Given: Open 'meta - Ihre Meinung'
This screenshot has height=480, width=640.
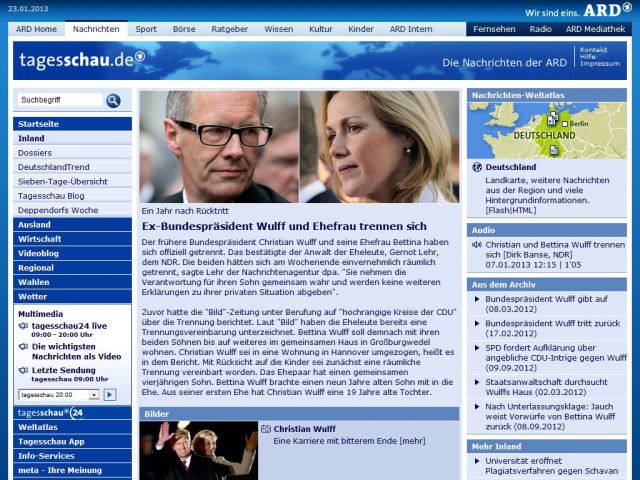Looking at the screenshot, I should 73,470.
